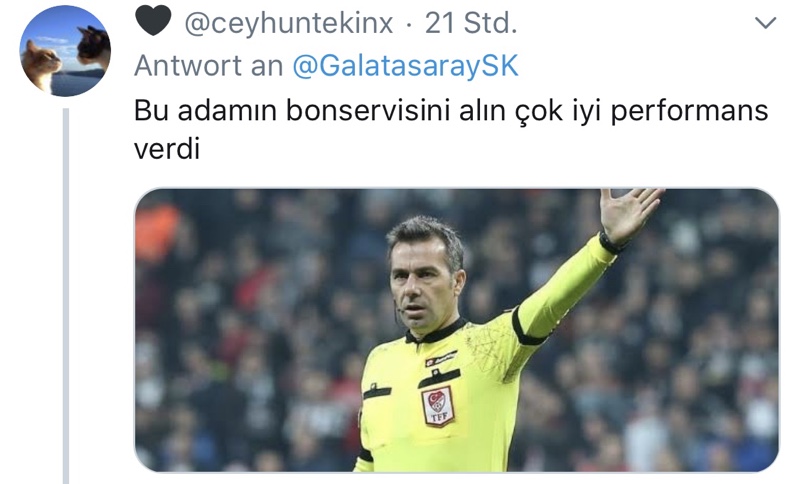Click the sponsor logo on referee's jersey
800x484 pixels.
[x=441, y=358]
